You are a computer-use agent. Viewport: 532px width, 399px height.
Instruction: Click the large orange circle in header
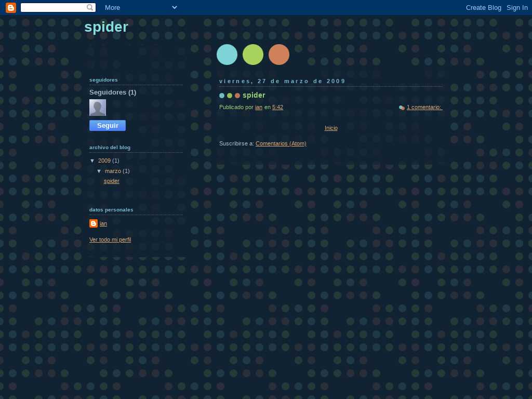pyautogui.click(x=279, y=55)
